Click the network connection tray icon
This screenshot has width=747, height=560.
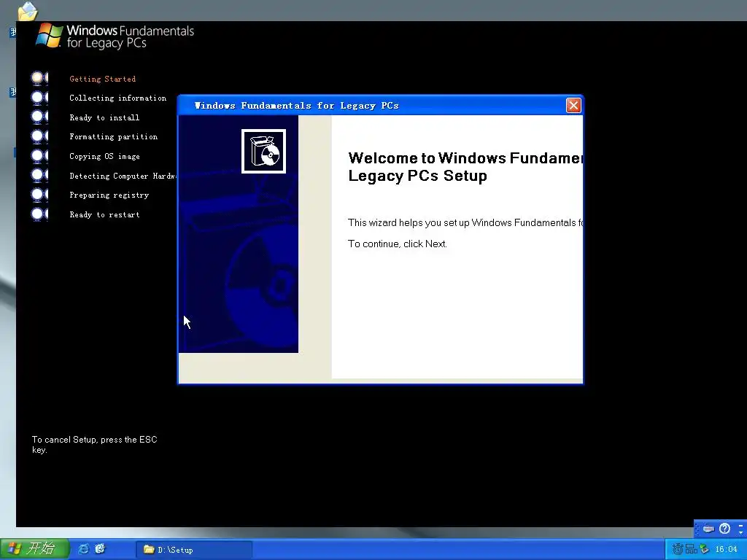pos(691,549)
